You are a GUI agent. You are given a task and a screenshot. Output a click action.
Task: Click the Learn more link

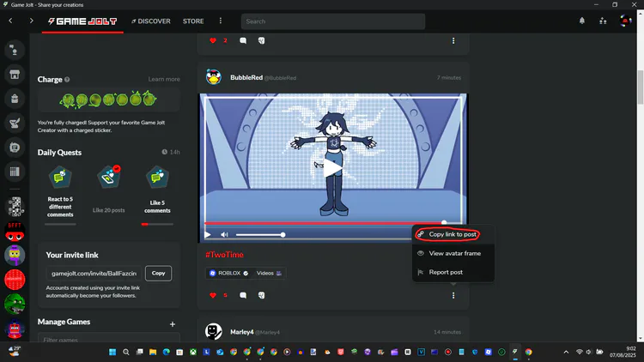pos(164,79)
